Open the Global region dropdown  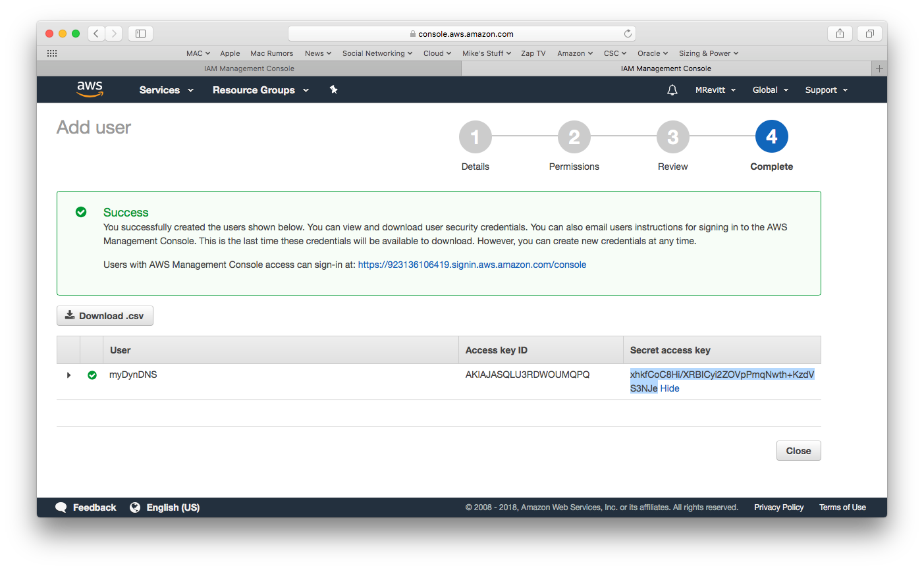[x=771, y=90]
